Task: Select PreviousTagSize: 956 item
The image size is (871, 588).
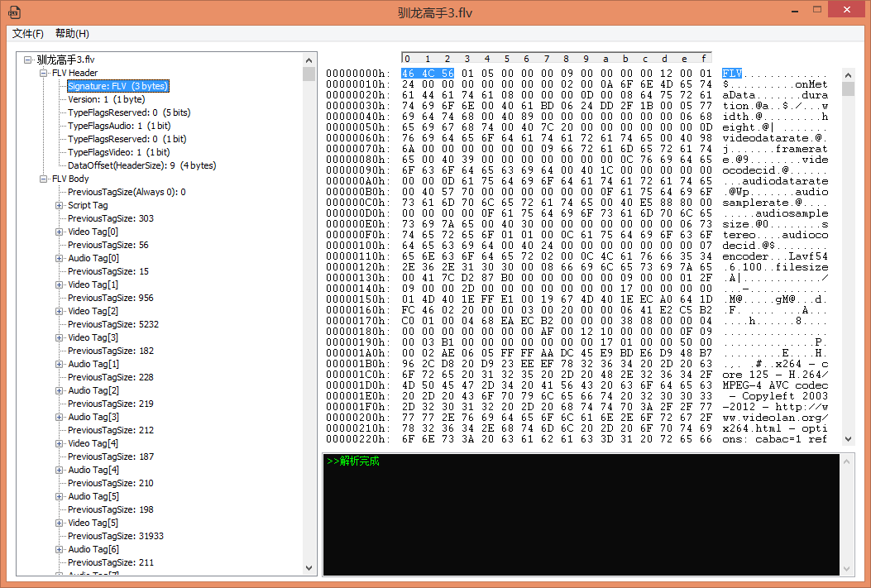Action: (x=111, y=299)
